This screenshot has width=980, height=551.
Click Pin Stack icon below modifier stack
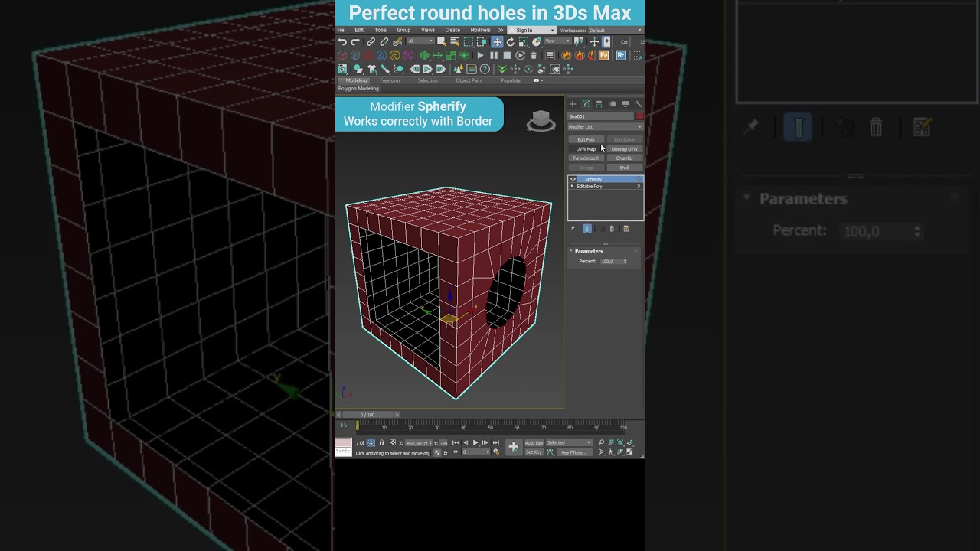(x=572, y=228)
